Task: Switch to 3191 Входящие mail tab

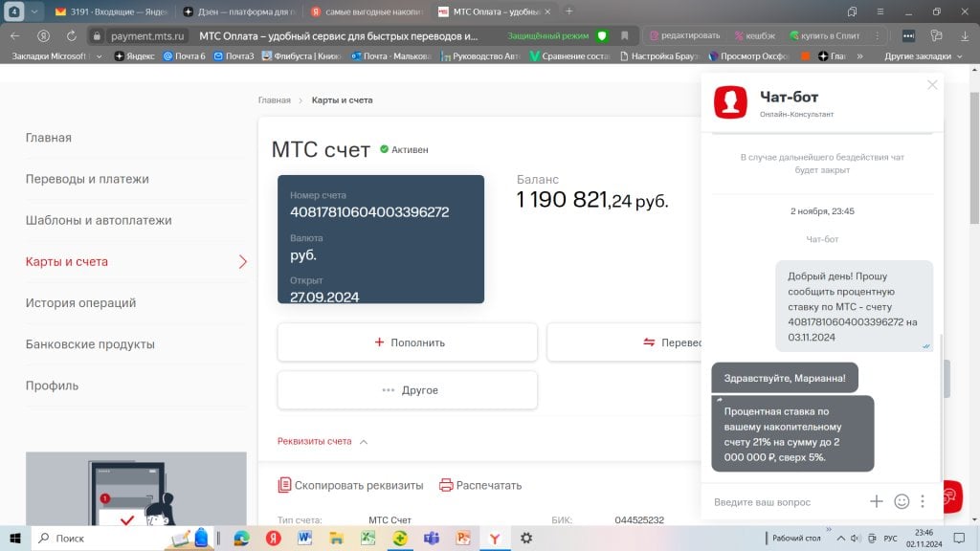Action: [x=111, y=11]
